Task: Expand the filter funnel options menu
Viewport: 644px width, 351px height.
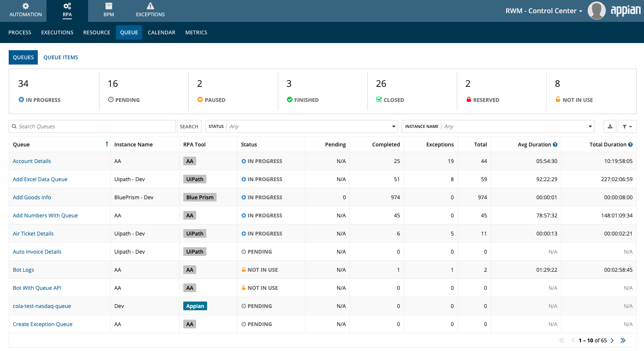Action: [x=627, y=126]
